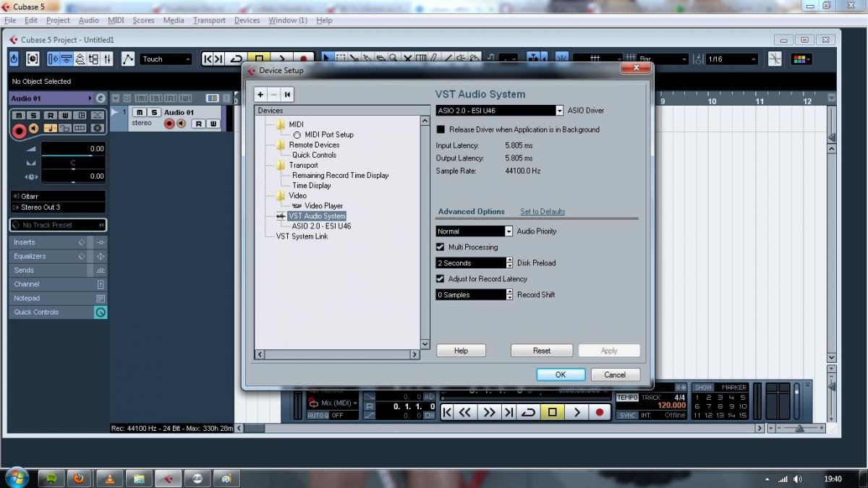The height and width of the screenshot is (488, 868).
Task: Click transport panel Stop button
Action: point(552,412)
